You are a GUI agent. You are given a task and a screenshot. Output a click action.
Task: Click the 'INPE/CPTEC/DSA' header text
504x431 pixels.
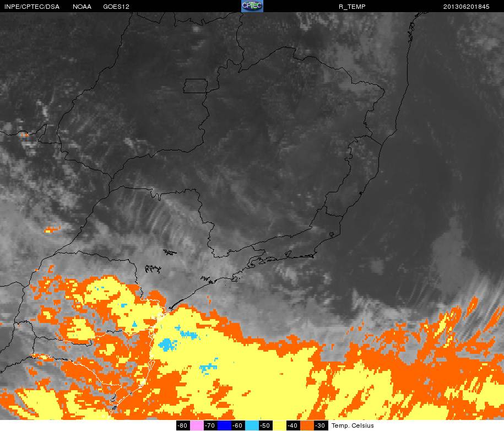tap(32, 7)
